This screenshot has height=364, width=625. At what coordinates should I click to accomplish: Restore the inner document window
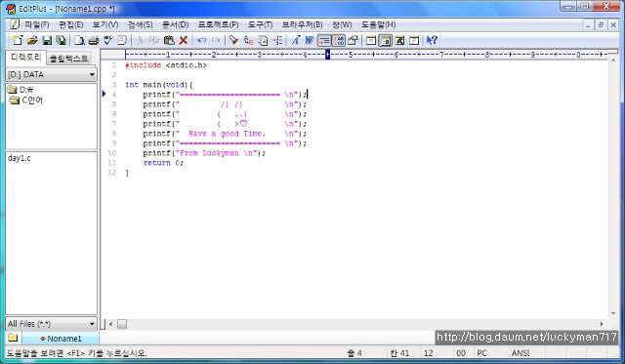pyautogui.click(x=601, y=24)
